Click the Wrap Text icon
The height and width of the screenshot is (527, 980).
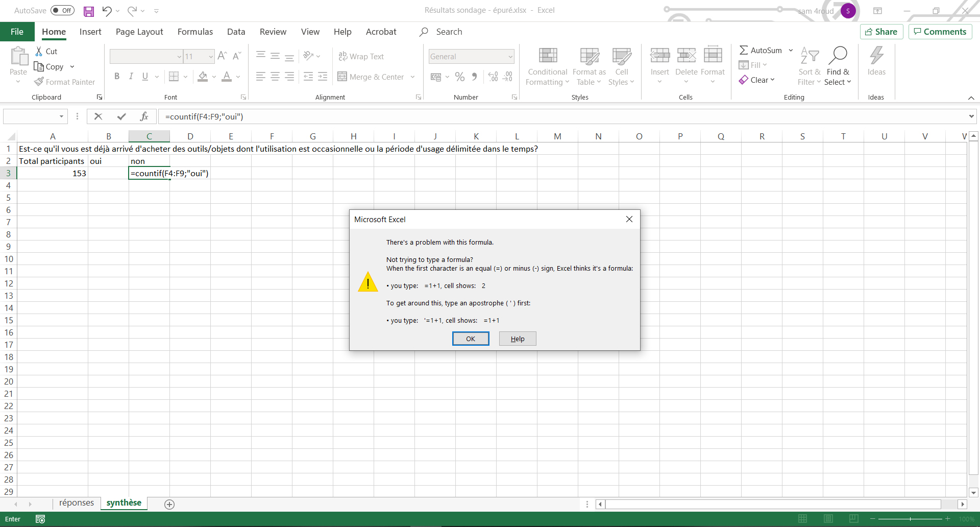(343, 56)
